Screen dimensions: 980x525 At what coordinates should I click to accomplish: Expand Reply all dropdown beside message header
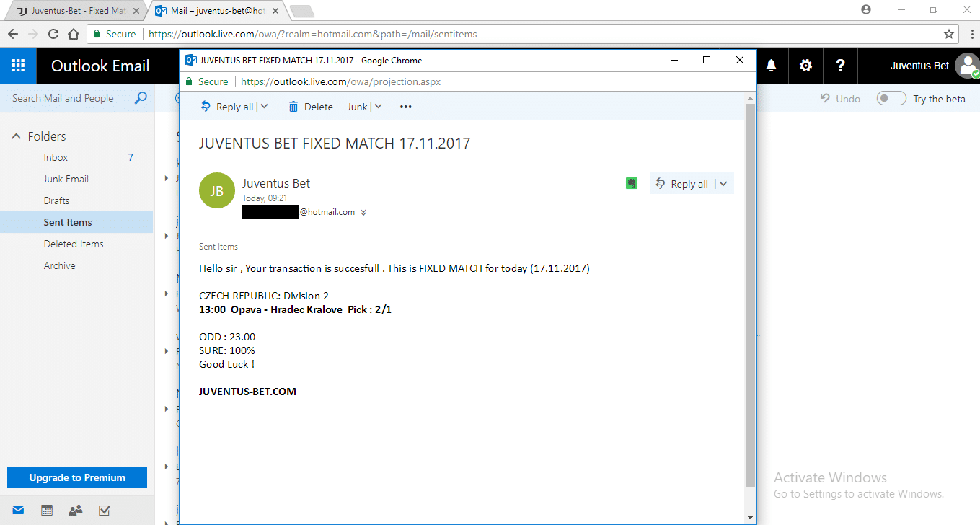click(724, 184)
